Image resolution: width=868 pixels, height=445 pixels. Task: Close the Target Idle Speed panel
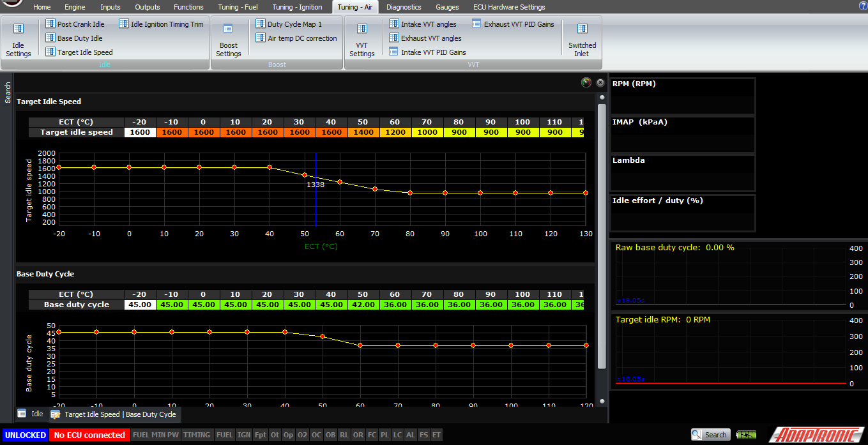coord(600,83)
